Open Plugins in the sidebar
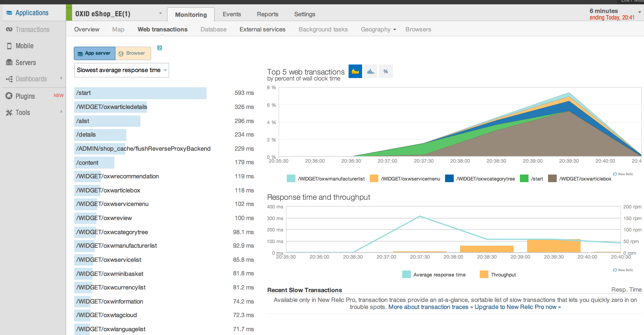This screenshot has width=644, height=335. click(x=25, y=96)
